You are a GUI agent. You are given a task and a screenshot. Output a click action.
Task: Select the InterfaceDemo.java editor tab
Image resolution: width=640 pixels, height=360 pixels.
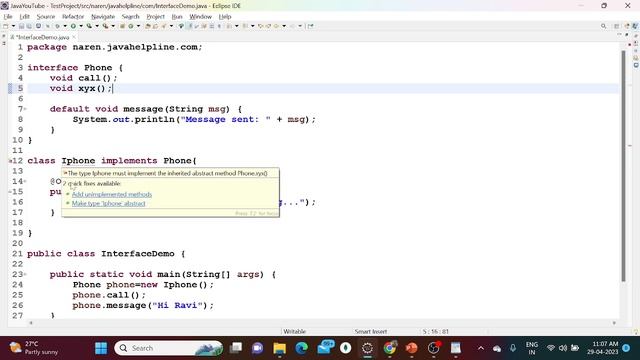click(x=42, y=37)
